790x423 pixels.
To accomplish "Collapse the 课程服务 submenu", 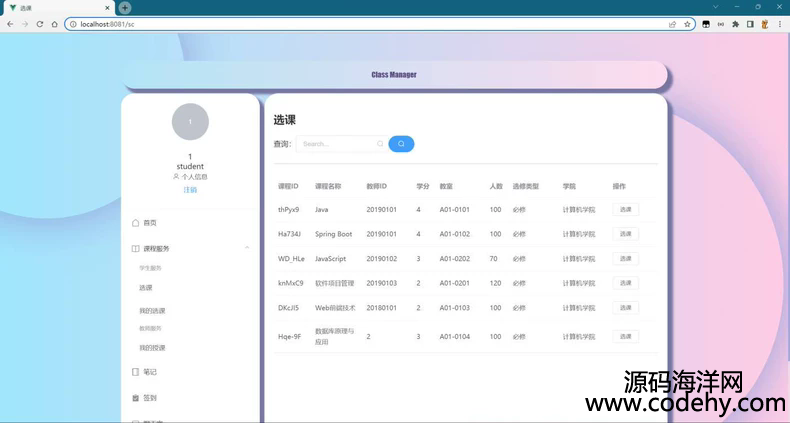I will pos(246,247).
